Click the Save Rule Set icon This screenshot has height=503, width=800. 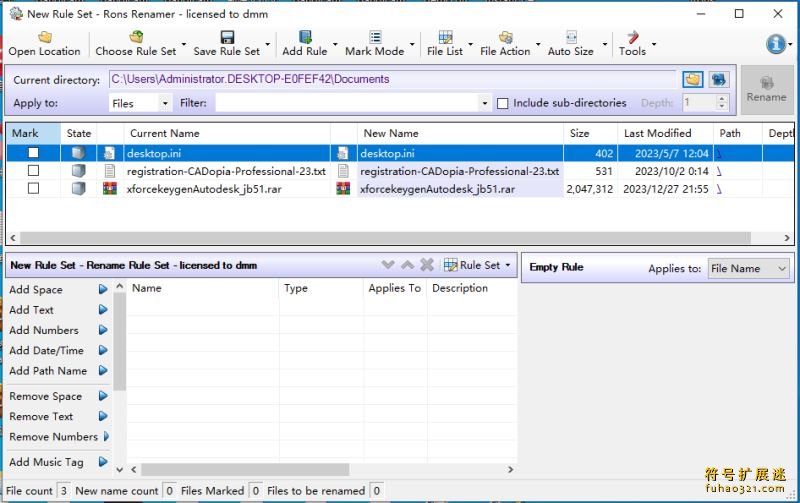[226, 37]
